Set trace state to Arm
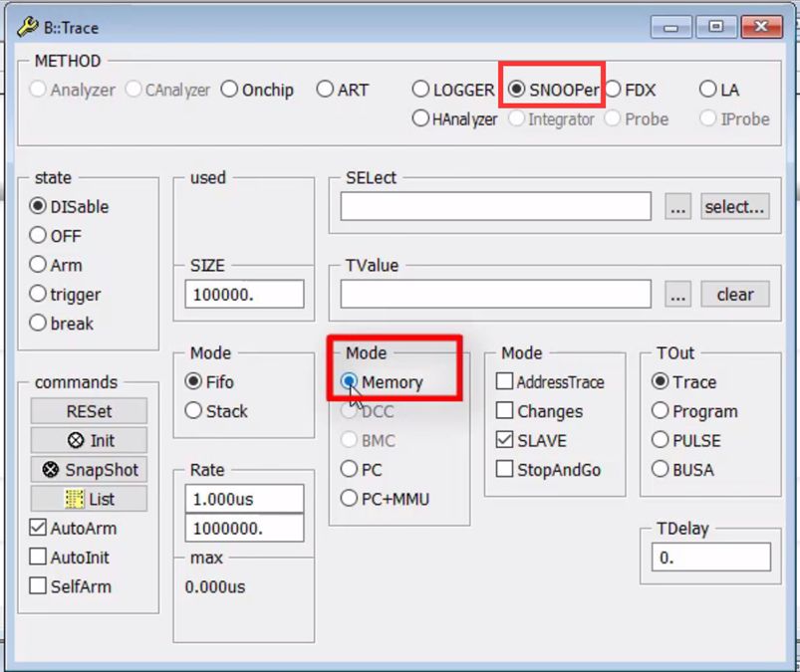The image size is (800, 672). coord(38,265)
